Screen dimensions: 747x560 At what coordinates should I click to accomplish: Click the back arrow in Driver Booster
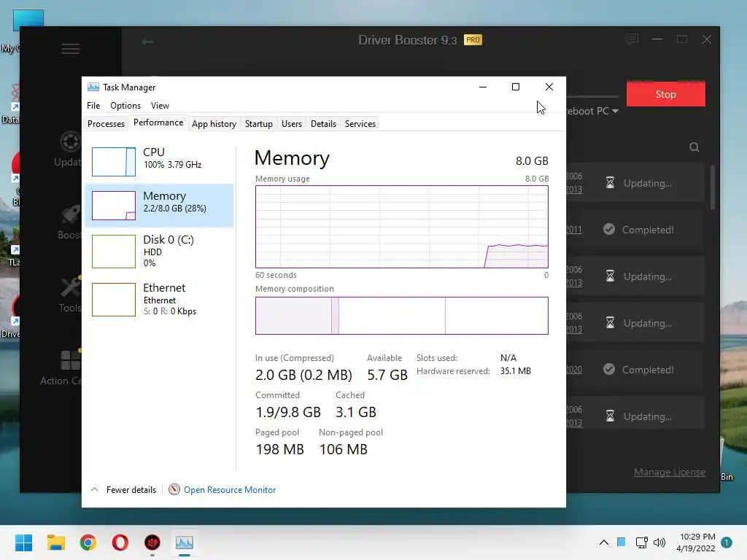pos(147,42)
